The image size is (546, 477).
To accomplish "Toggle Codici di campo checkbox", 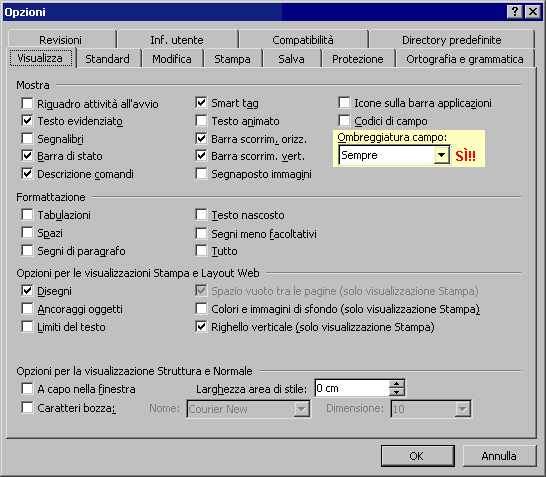I will (x=344, y=120).
